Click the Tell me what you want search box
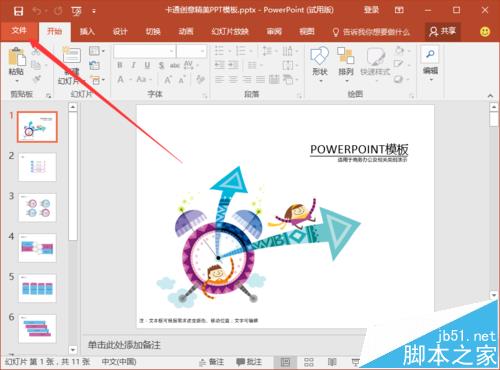 click(x=371, y=32)
